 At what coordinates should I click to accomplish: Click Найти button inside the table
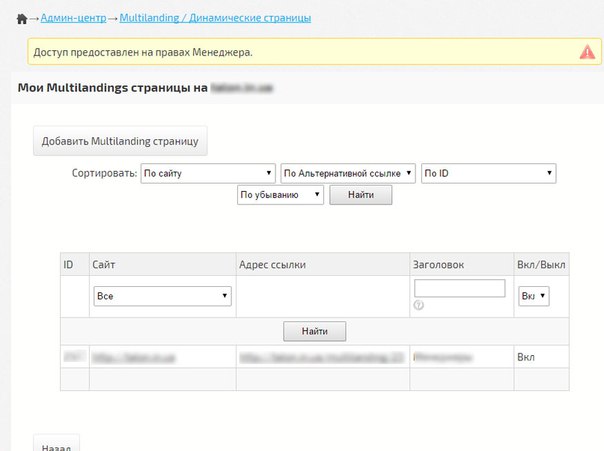[314, 330]
